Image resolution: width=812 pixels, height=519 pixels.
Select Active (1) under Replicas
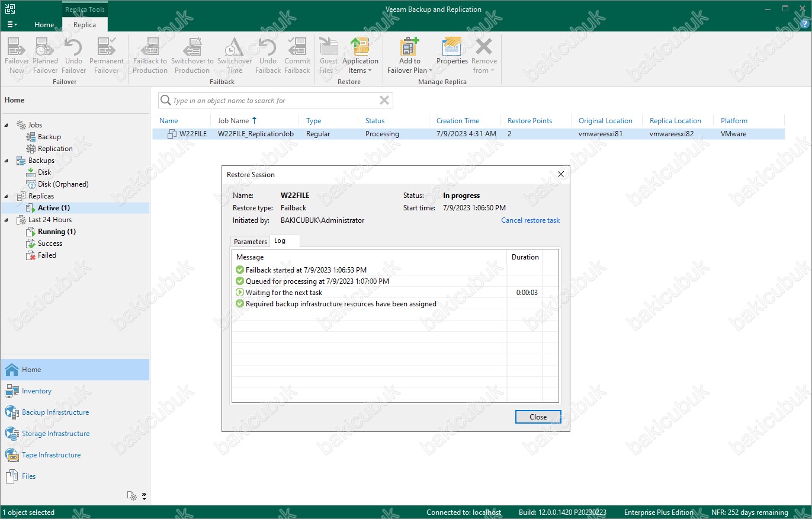54,208
